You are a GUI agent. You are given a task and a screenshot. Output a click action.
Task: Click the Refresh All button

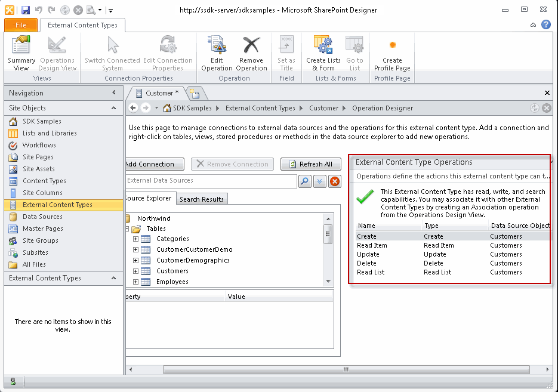pyautogui.click(x=310, y=163)
